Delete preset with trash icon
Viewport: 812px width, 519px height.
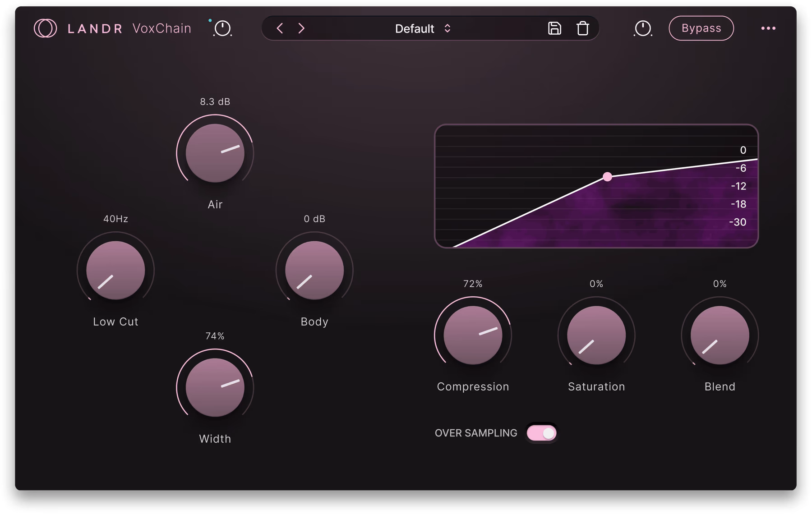pos(583,28)
